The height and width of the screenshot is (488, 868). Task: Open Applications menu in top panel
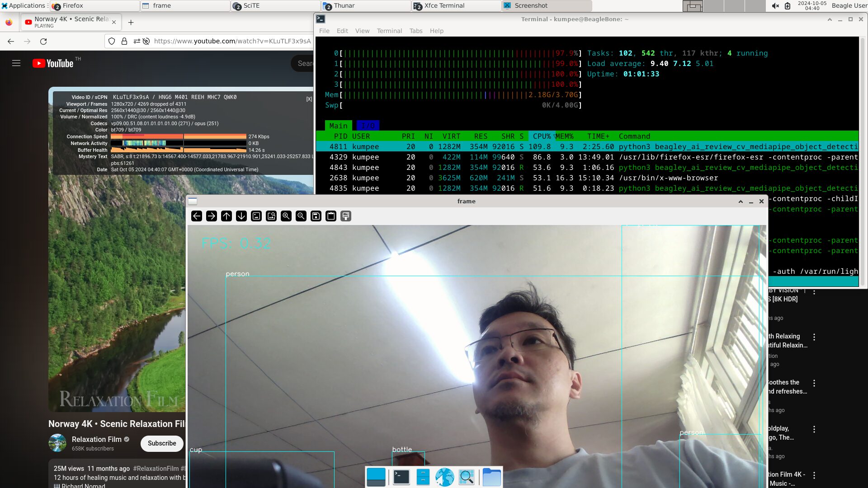[24, 5]
